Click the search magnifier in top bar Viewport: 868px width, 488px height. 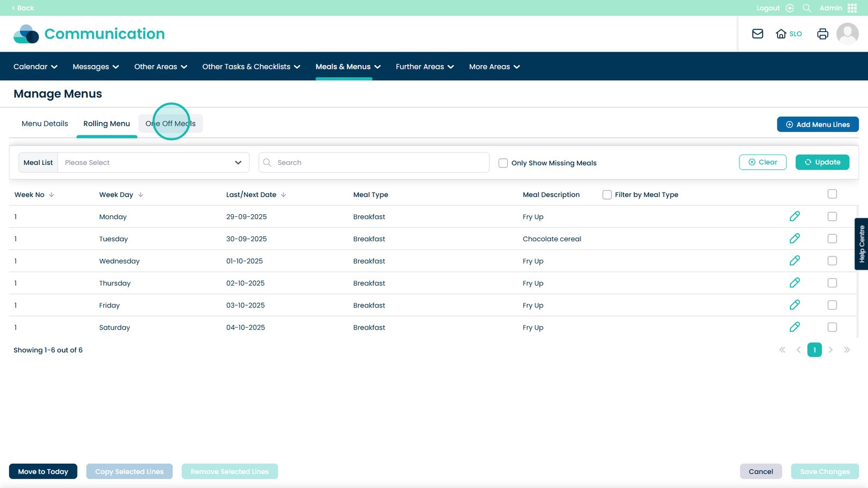tap(807, 8)
